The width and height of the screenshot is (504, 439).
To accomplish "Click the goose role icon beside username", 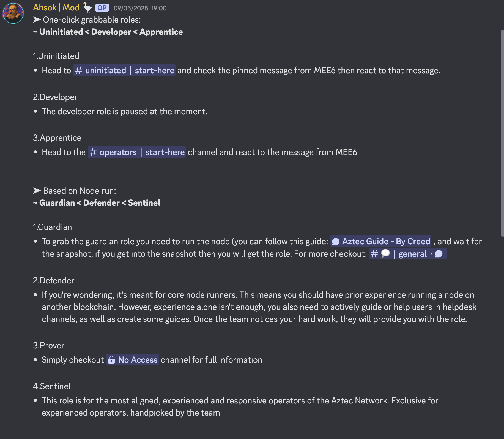I will [87, 7].
